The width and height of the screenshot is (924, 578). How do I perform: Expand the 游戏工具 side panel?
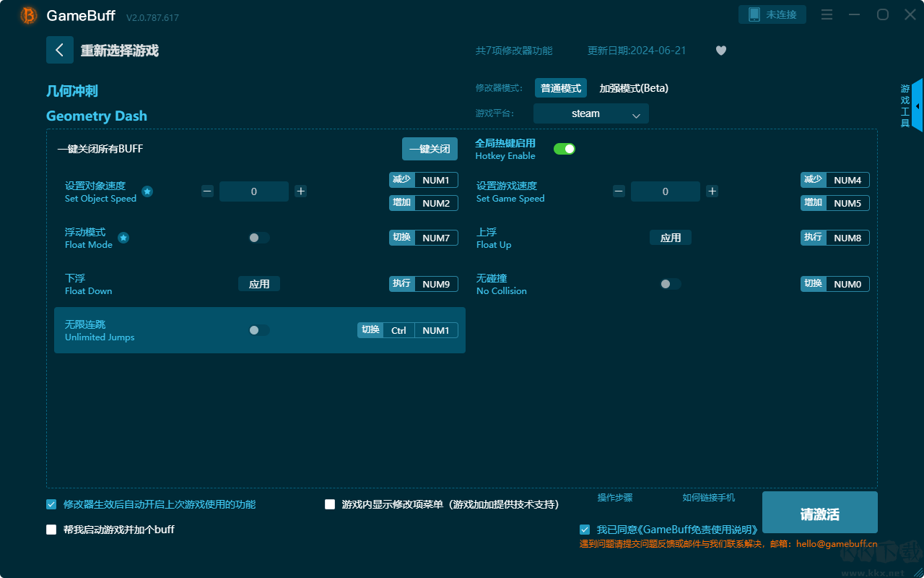pyautogui.click(x=917, y=105)
